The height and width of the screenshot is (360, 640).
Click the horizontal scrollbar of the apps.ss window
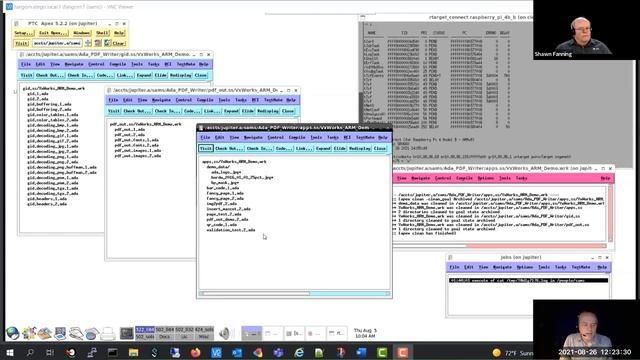(294, 293)
